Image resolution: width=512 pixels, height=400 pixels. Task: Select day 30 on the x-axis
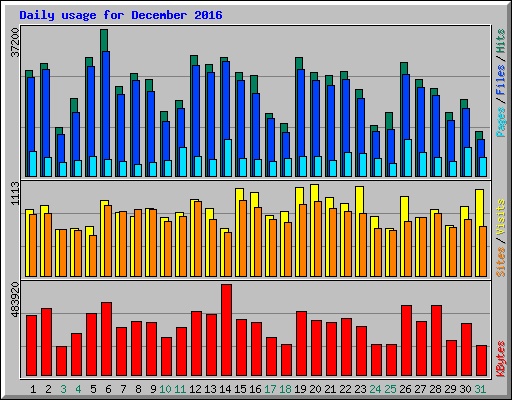pyautogui.click(x=465, y=389)
